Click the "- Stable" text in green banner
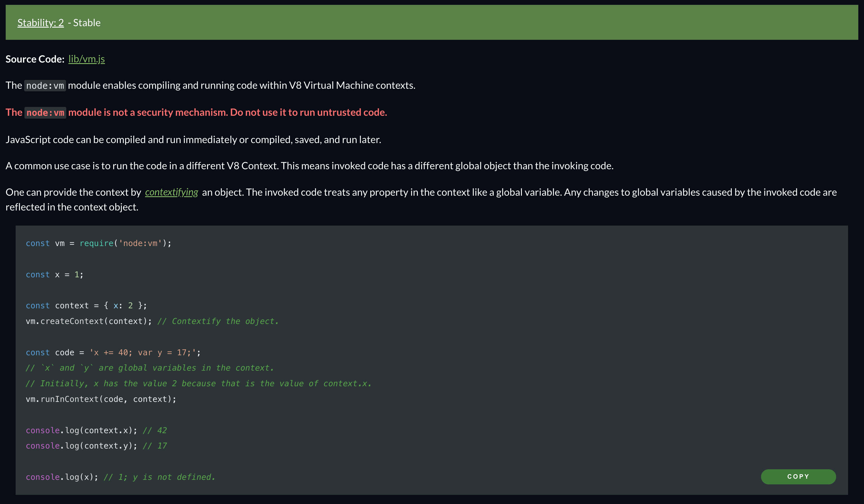864x504 pixels. coord(84,23)
